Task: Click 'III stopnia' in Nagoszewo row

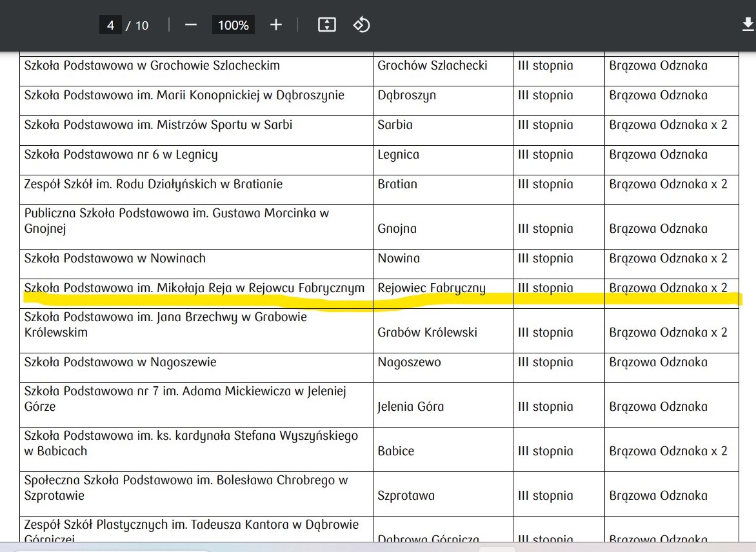Action: pyautogui.click(x=545, y=362)
